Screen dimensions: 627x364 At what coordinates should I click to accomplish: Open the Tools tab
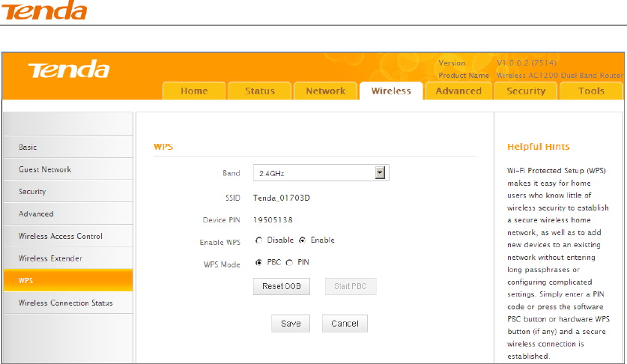coord(591,91)
